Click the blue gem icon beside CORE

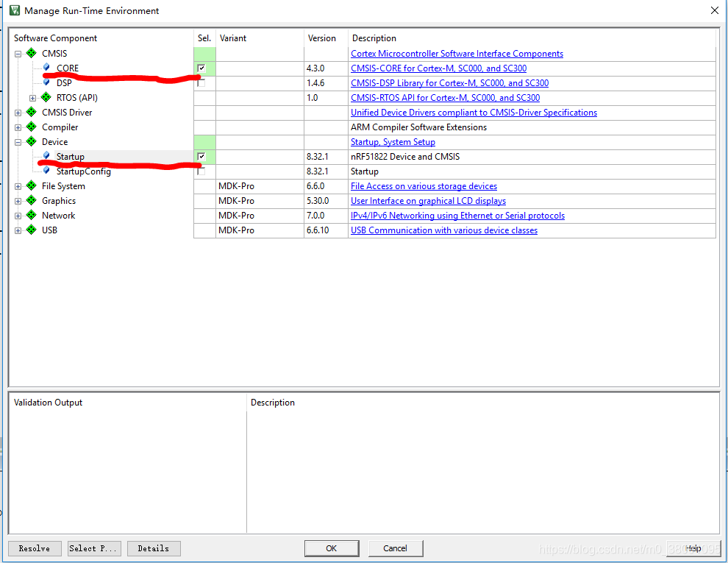coord(46,68)
